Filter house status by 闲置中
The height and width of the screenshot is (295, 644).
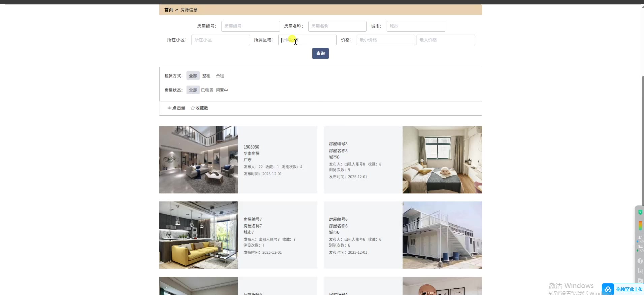pos(222,90)
